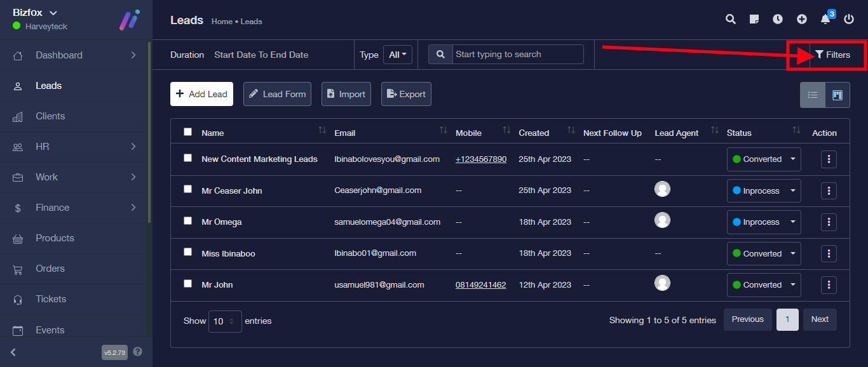Open the sticky notes icon
This screenshot has height=367, width=868.
click(754, 19)
